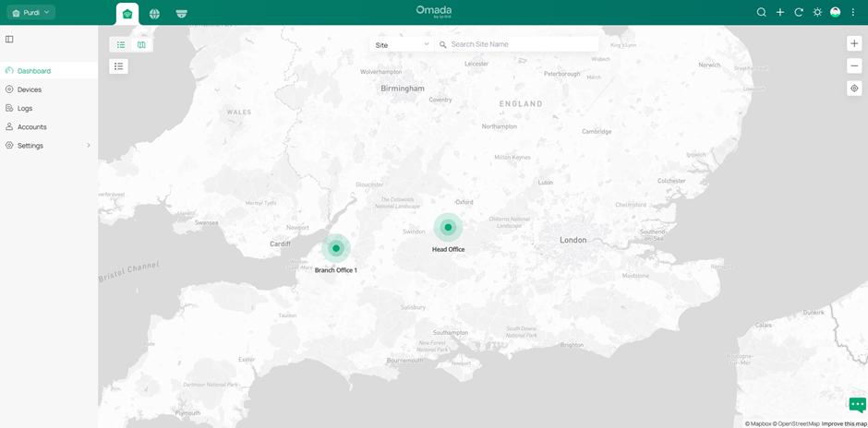Expand the Settings submenu
Screen dimensions: 868x428
point(89,146)
